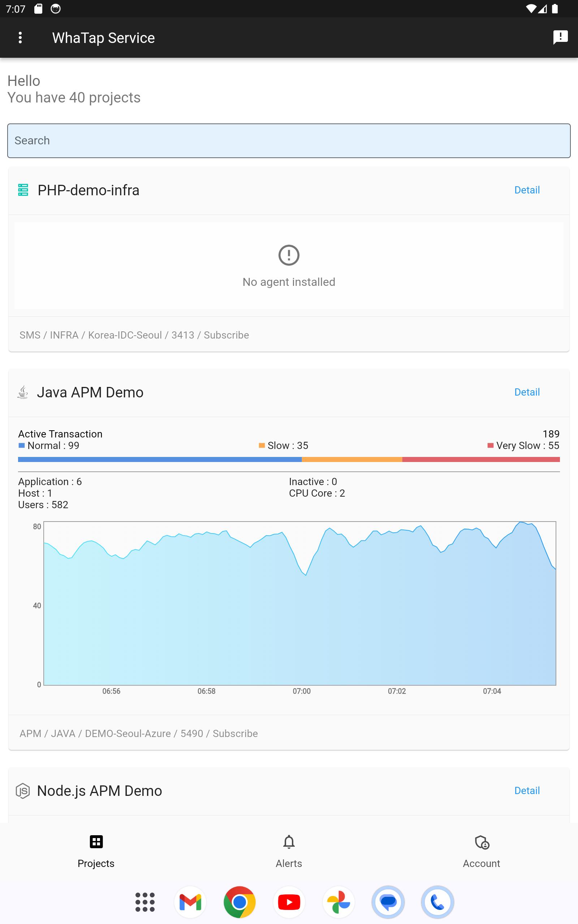Tap the 07:00 chart axis label

[x=302, y=691]
